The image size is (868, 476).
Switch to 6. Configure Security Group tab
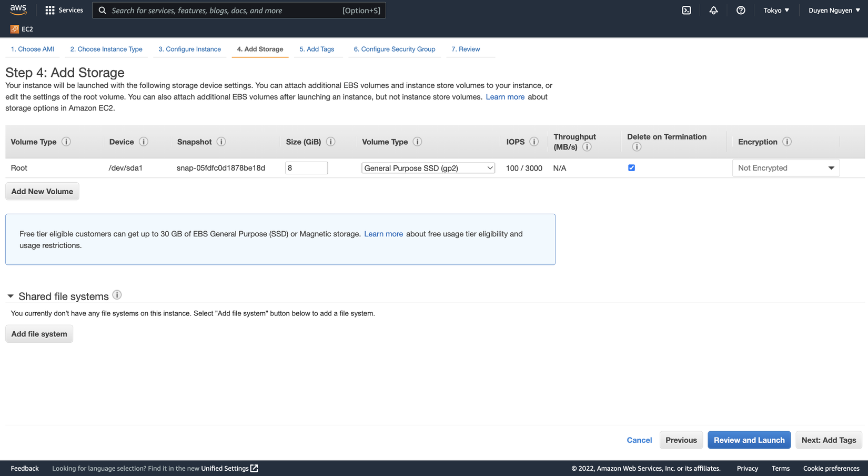pyautogui.click(x=394, y=49)
